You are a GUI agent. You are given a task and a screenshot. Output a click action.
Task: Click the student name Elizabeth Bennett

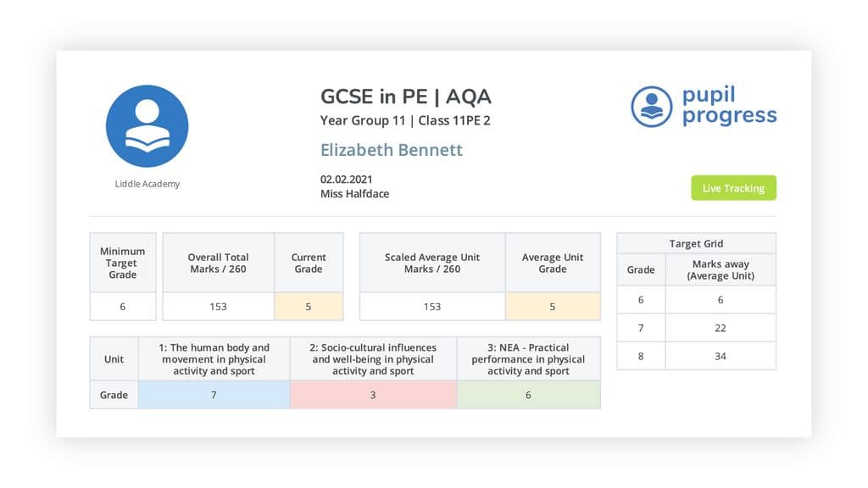coord(392,150)
